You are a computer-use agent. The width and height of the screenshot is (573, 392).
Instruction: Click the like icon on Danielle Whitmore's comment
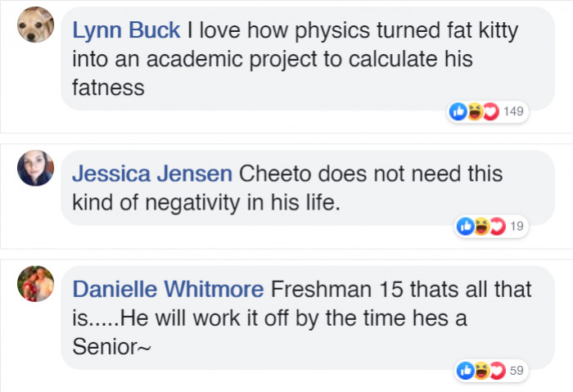pyautogui.click(x=465, y=371)
